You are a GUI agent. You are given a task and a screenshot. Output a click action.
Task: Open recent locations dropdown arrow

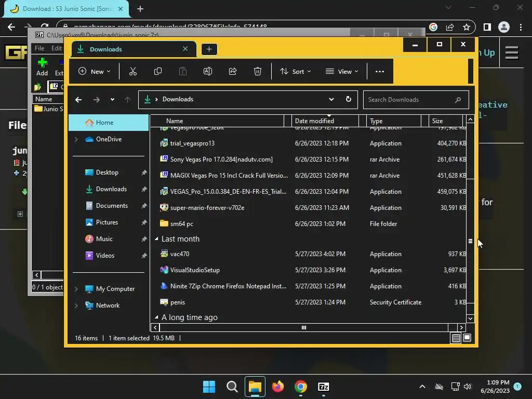[x=112, y=99]
